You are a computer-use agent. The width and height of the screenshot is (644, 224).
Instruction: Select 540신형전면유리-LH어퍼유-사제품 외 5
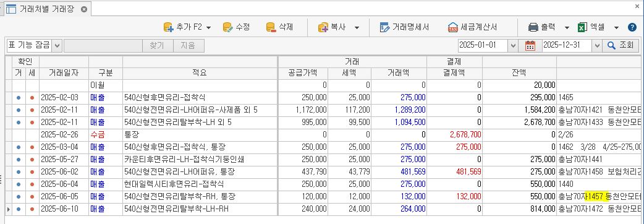coord(200,110)
